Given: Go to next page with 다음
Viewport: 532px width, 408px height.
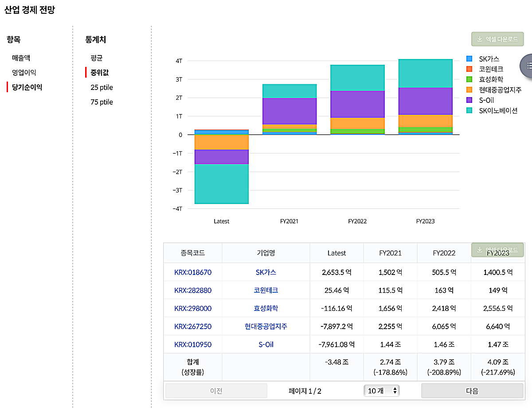Looking at the screenshot, I should point(472,391).
